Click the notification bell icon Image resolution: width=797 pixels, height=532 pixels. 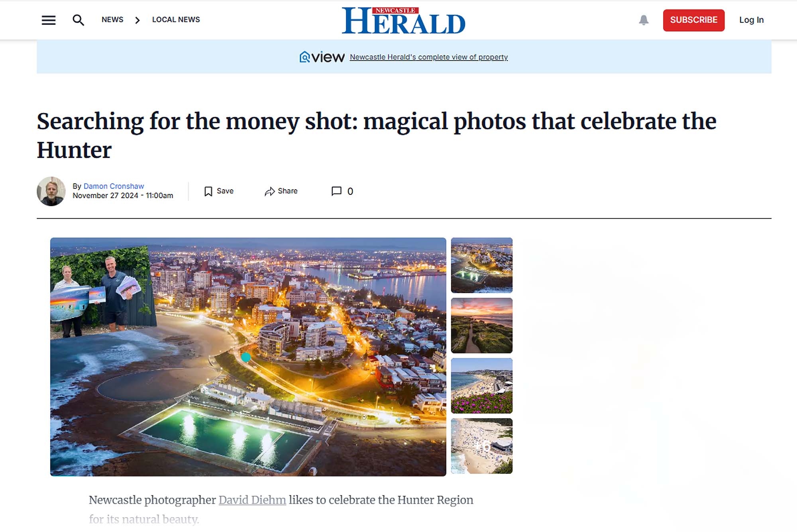pos(644,20)
